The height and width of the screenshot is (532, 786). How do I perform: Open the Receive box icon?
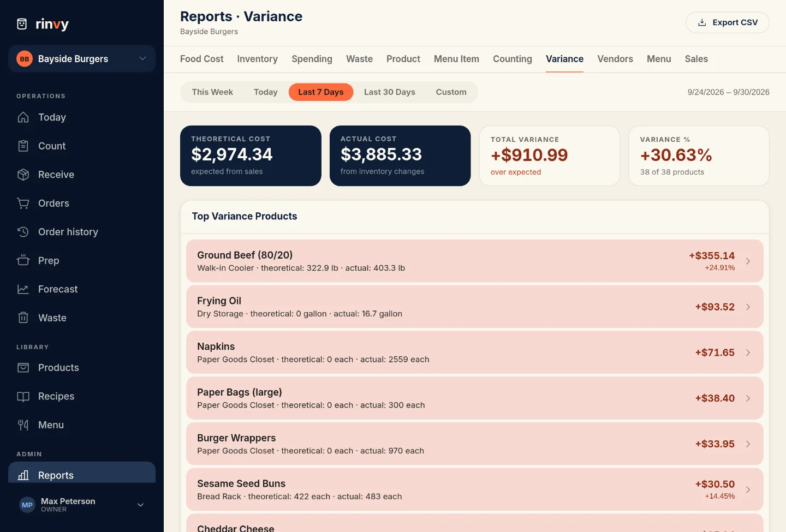[x=23, y=175]
